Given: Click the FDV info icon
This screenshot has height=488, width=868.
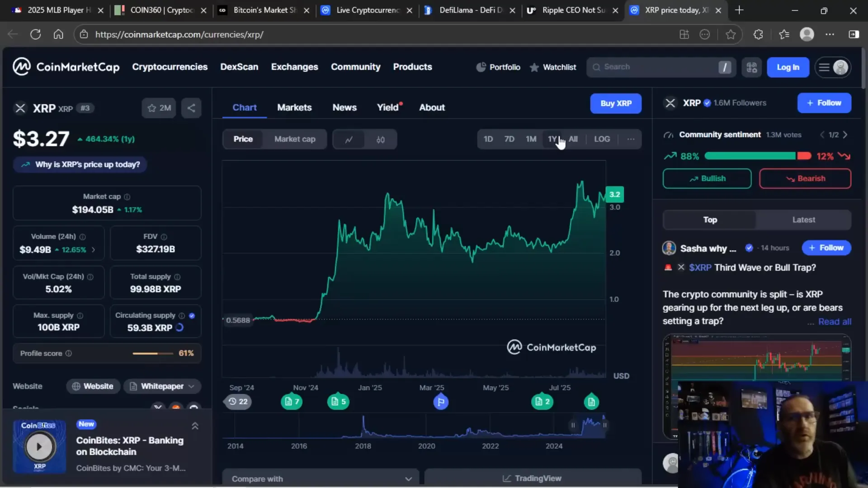Looking at the screenshot, I should (164, 237).
